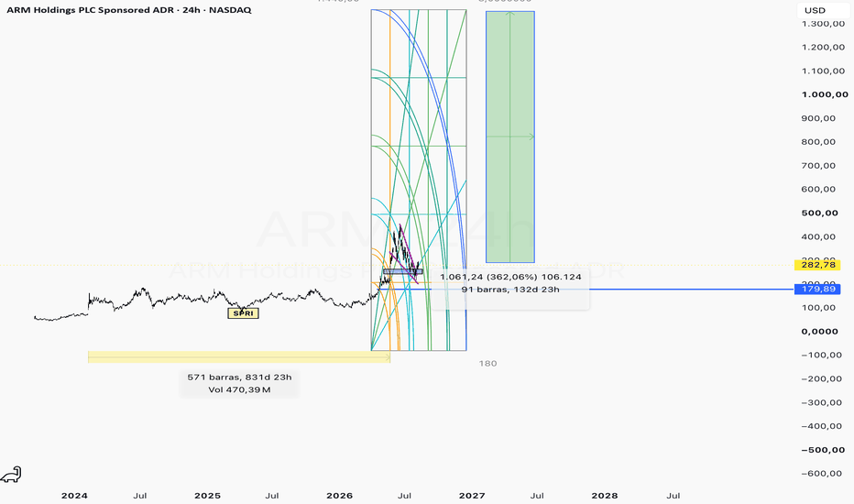Viewport: 854px width, 504px height.
Task: Click the blue 179,89 price label
Action: click(817, 289)
